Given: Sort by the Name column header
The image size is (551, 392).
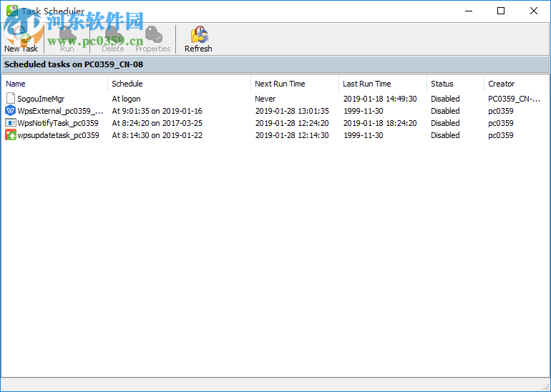Looking at the screenshot, I should (x=55, y=84).
